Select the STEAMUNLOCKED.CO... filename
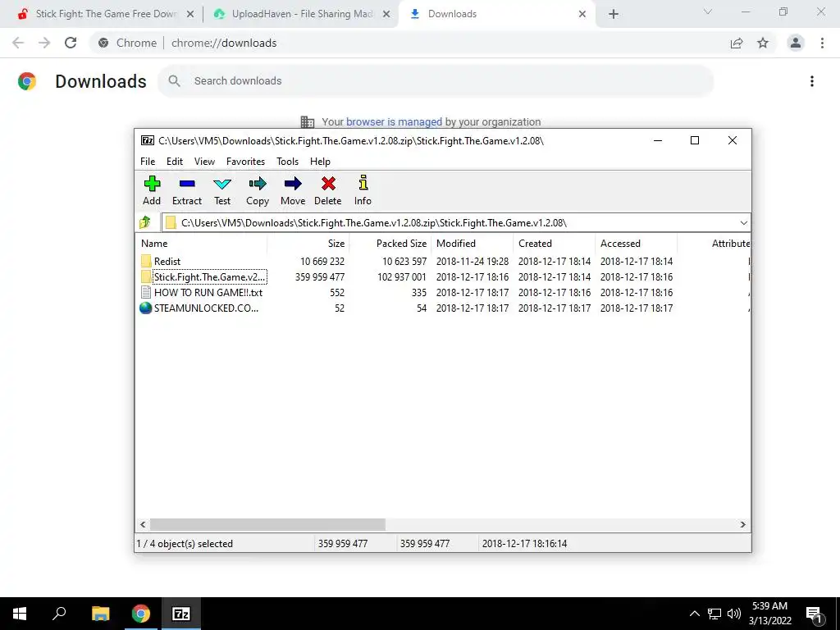Screen dimensions: 840x630 tap(206, 308)
